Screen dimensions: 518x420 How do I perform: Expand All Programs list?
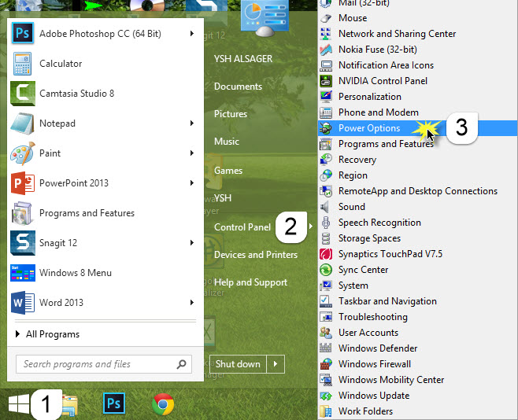48,334
